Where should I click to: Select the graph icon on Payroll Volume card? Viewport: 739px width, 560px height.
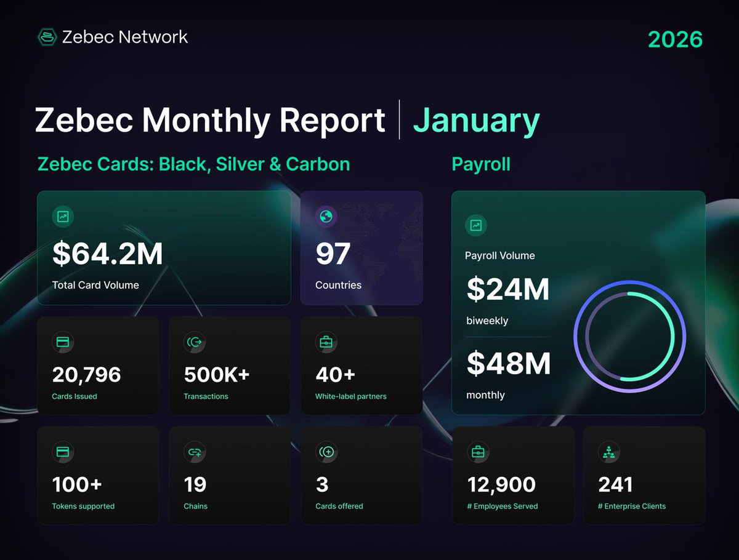click(475, 225)
